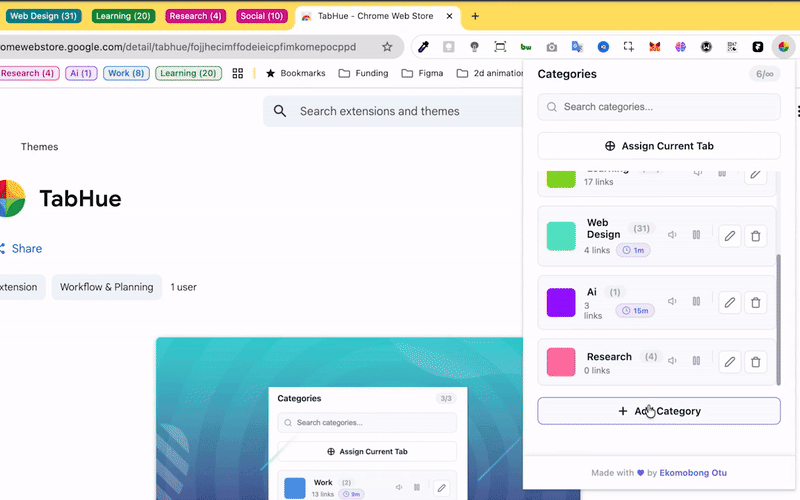The image size is (800, 500).
Task: Open Work (8) saved group in bookmarks bar
Action: coord(126,73)
